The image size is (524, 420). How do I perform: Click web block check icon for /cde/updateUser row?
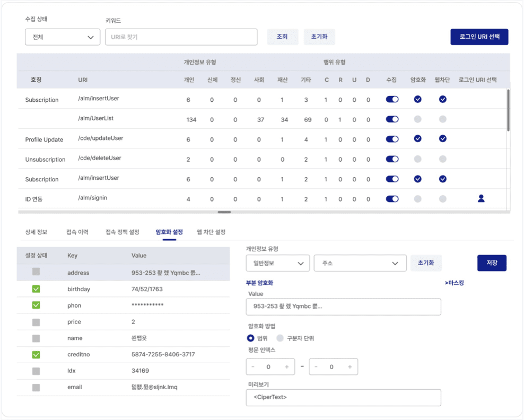click(442, 139)
